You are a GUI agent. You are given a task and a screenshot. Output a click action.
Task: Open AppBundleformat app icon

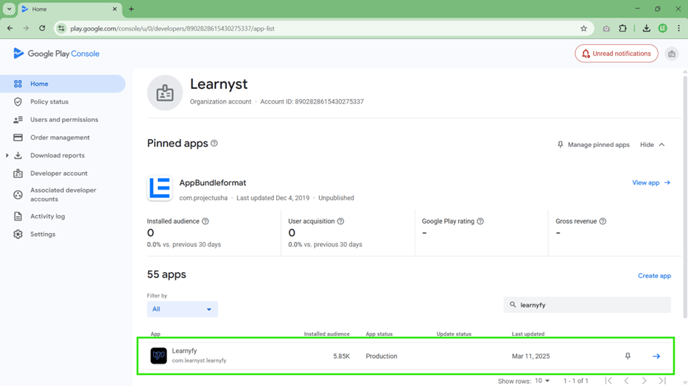tap(159, 189)
